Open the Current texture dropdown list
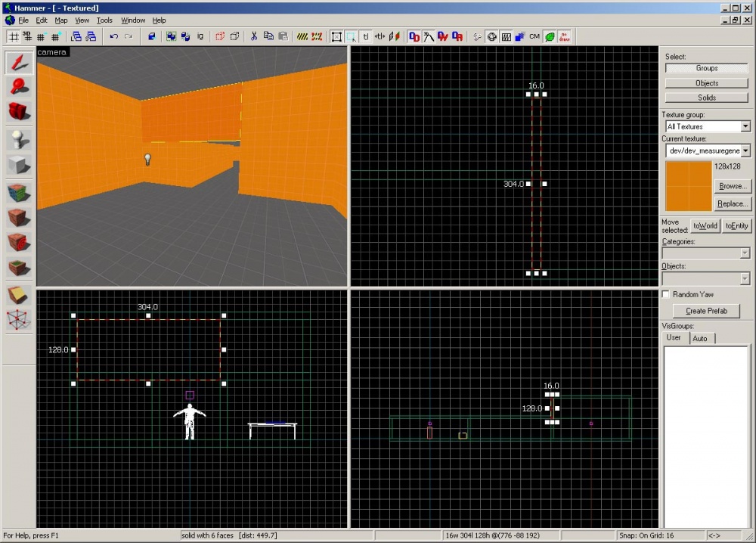 (x=745, y=151)
